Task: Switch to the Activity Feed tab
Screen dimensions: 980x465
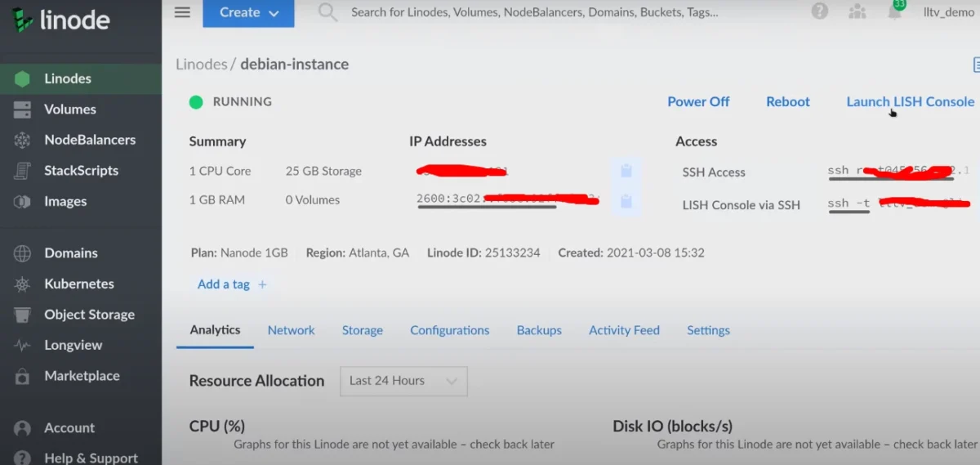Action: pyautogui.click(x=624, y=330)
